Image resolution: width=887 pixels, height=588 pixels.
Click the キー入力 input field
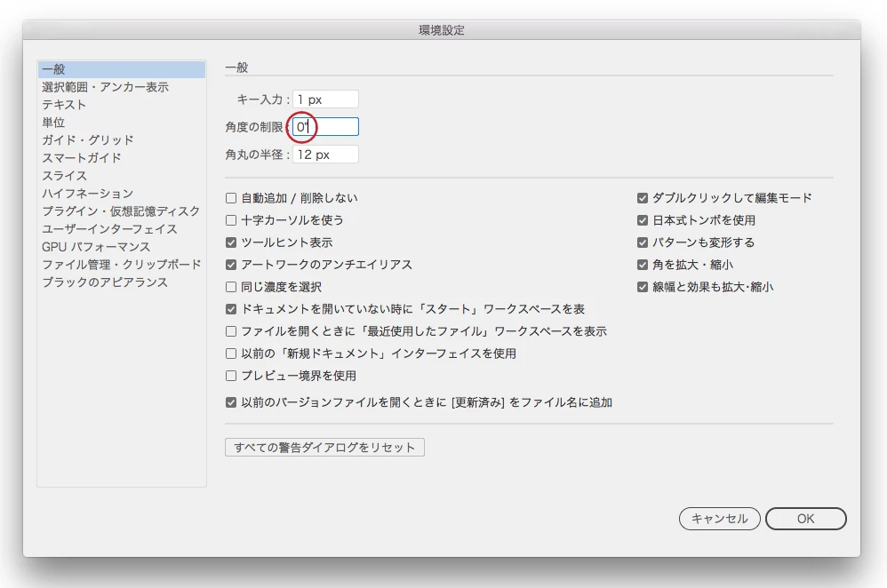325,99
